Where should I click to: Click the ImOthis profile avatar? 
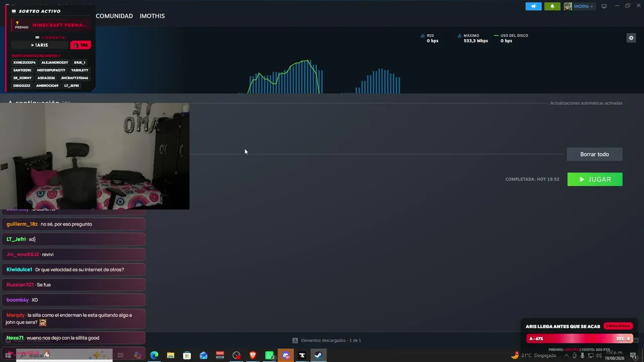click(568, 7)
